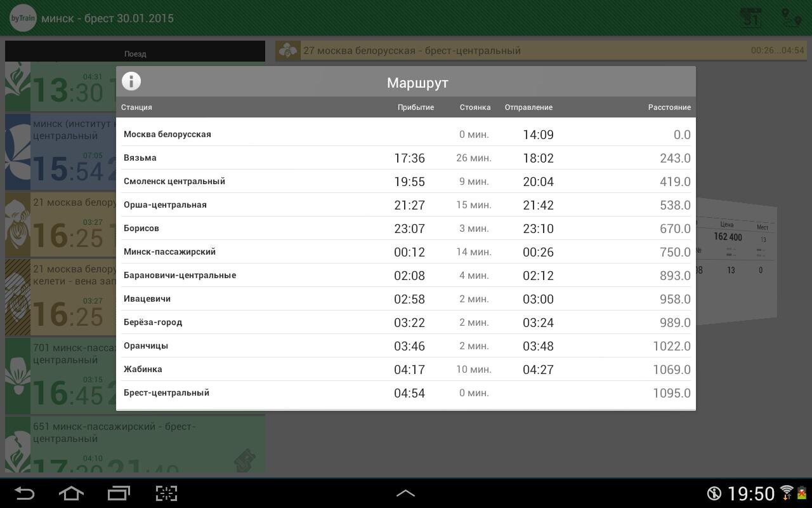Tap the byTrain app logo
The height and width of the screenshot is (508, 812).
[23, 18]
